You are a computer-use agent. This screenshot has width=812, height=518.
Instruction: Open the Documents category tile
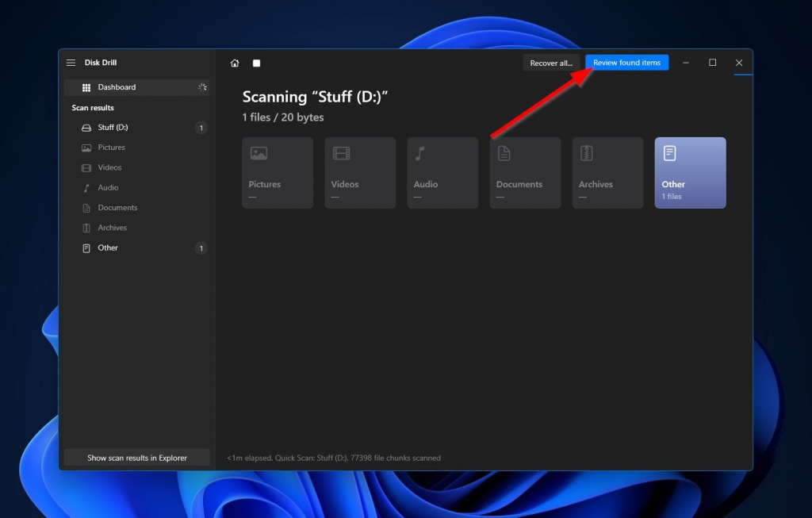point(525,173)
